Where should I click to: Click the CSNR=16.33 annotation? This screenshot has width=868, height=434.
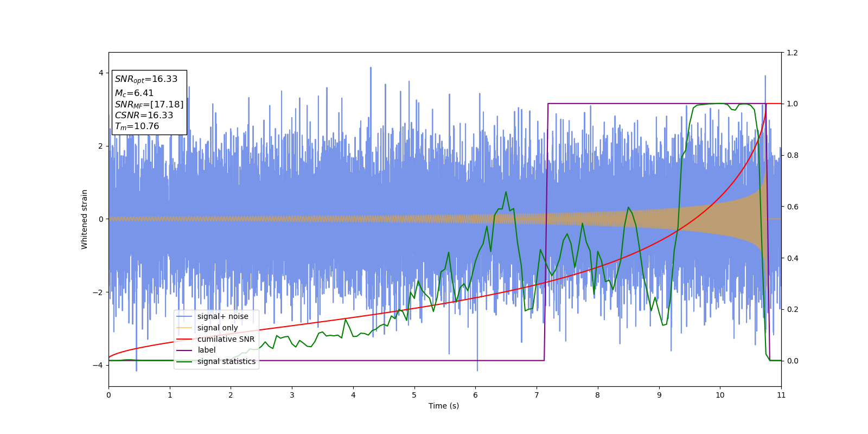pos(144,116)
